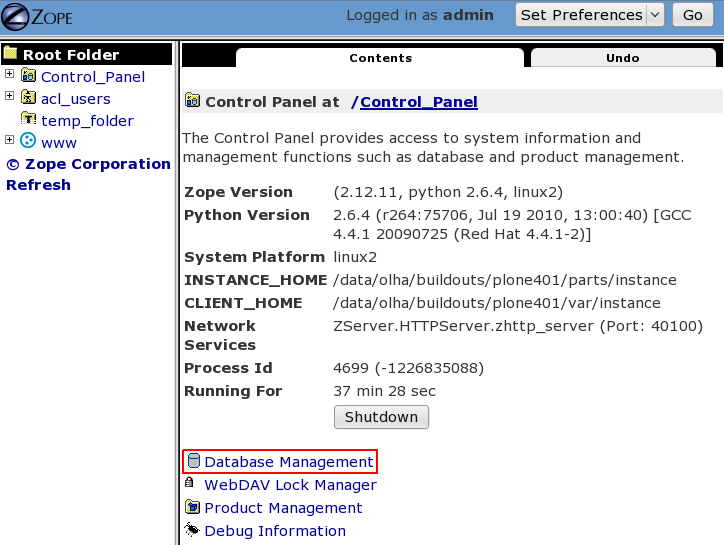The image size is (724, 545).
Task: Click the Zope Version value '(2.12.11, python 2.6.4, linux2)'
Action: pyautogui.click(x=448, y=192)
